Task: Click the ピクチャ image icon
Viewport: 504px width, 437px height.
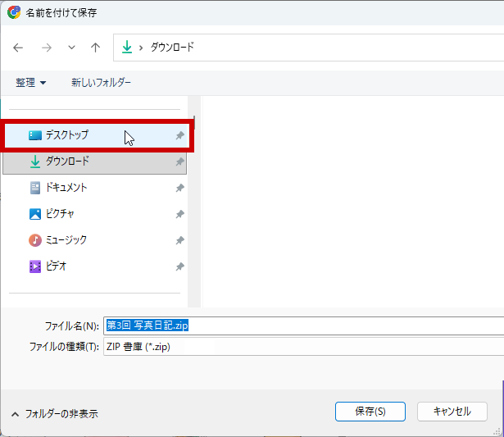Action: click(x=35, y=214)
